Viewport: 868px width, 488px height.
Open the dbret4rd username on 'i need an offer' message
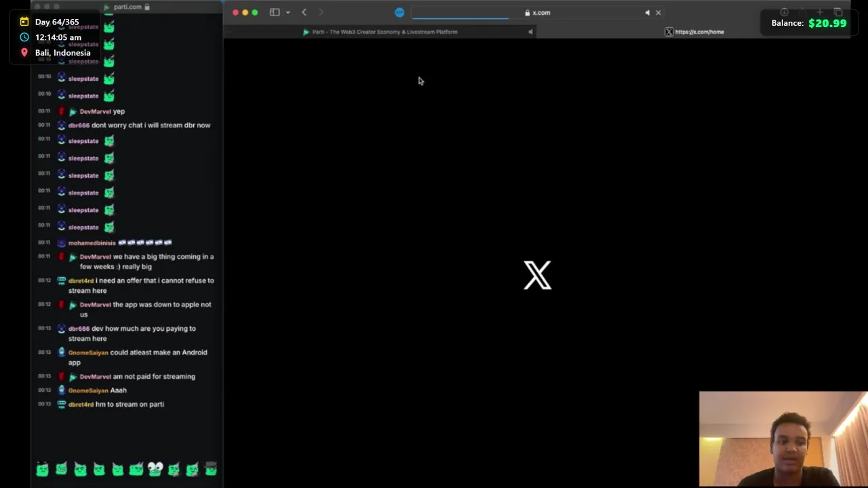(x=81, y=281)
